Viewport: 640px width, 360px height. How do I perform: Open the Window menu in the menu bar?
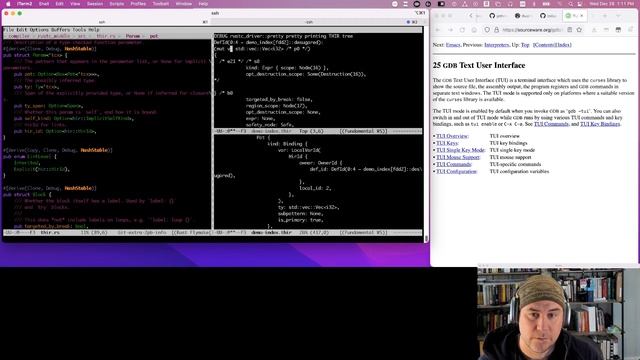[x=184, y=4]
